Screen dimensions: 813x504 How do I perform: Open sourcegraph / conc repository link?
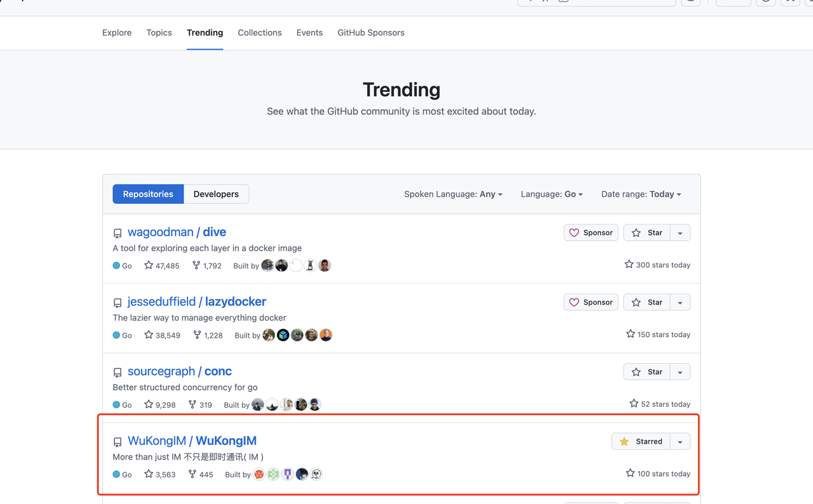[180, 371]
